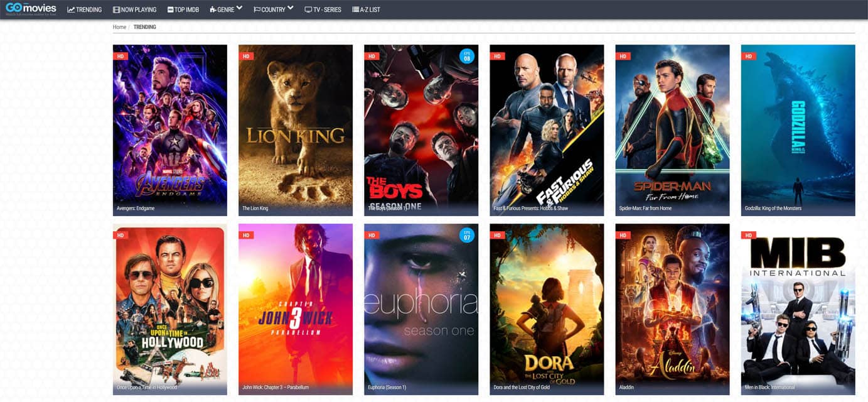Click 'Euphoria (Season 1)' caption

[387, 388]
